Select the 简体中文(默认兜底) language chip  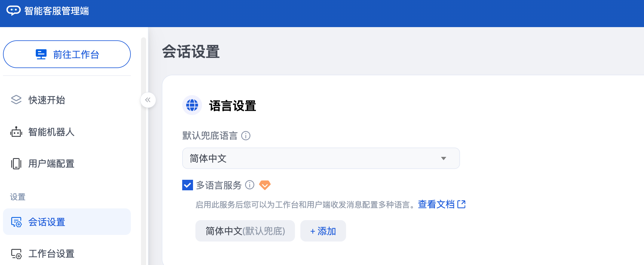[245, 231]
